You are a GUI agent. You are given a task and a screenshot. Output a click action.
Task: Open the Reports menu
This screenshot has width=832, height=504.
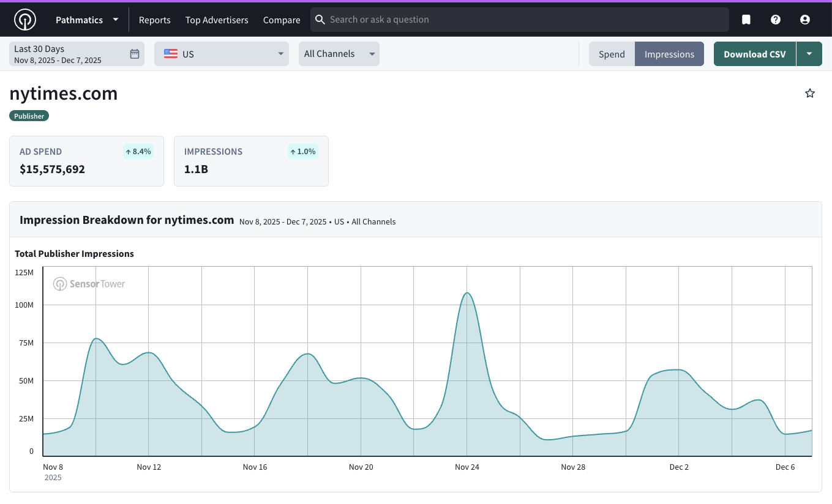coord(155,20)
